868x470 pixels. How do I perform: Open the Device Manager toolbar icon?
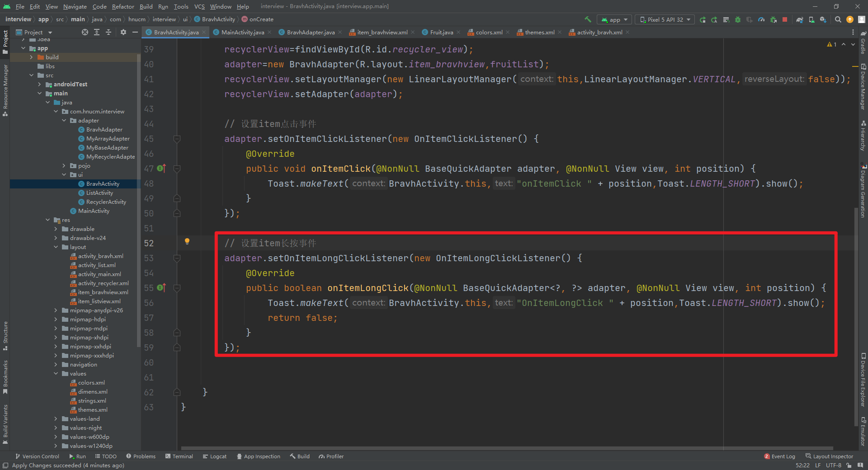point(811,19)
